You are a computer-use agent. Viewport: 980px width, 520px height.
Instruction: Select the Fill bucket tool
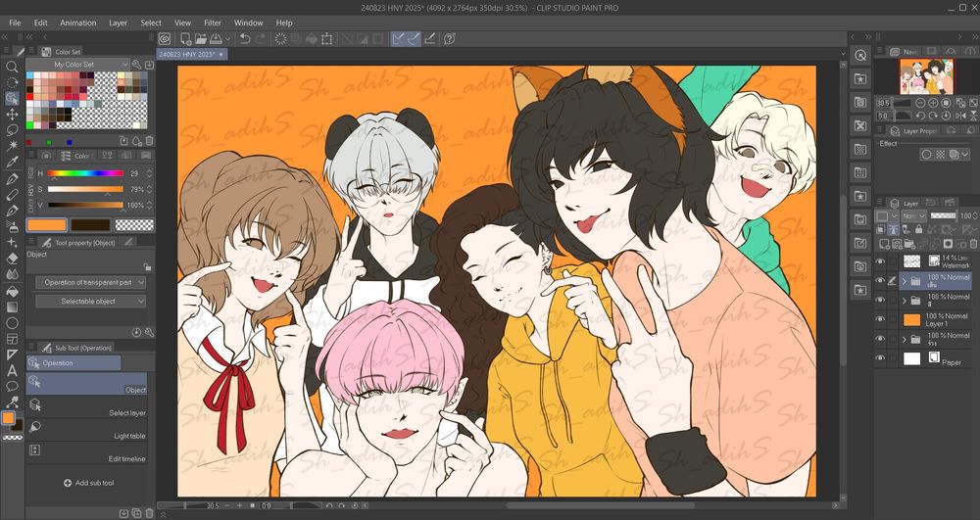coord(12,291)
